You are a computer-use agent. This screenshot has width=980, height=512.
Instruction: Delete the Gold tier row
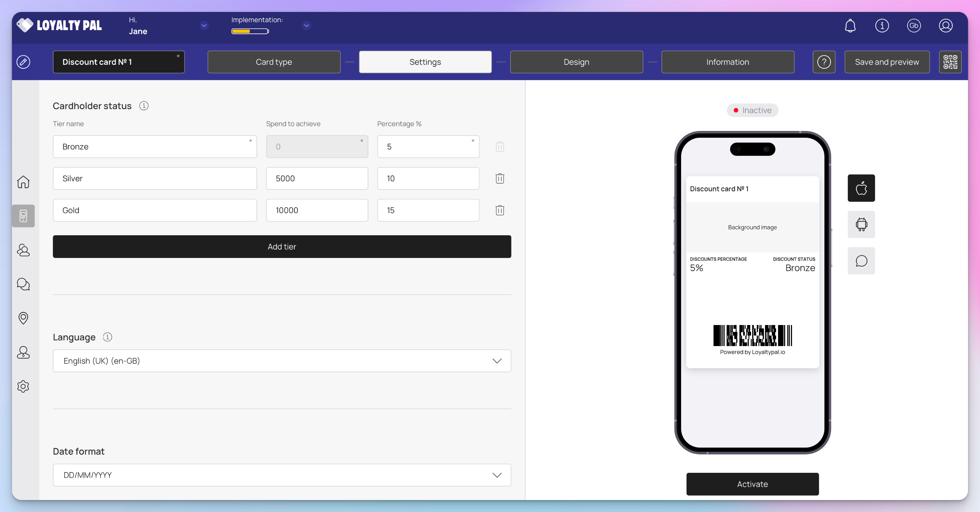coord(500,210)
